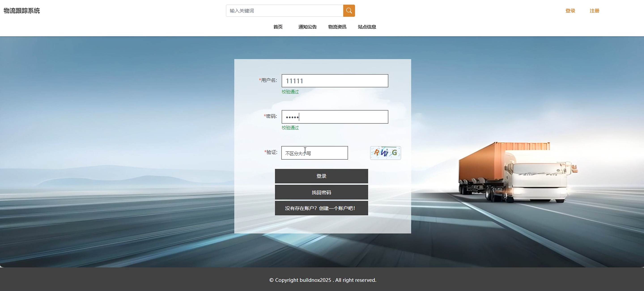
Task: Go to the 通知公告 menu item
Action: point(307,27)
